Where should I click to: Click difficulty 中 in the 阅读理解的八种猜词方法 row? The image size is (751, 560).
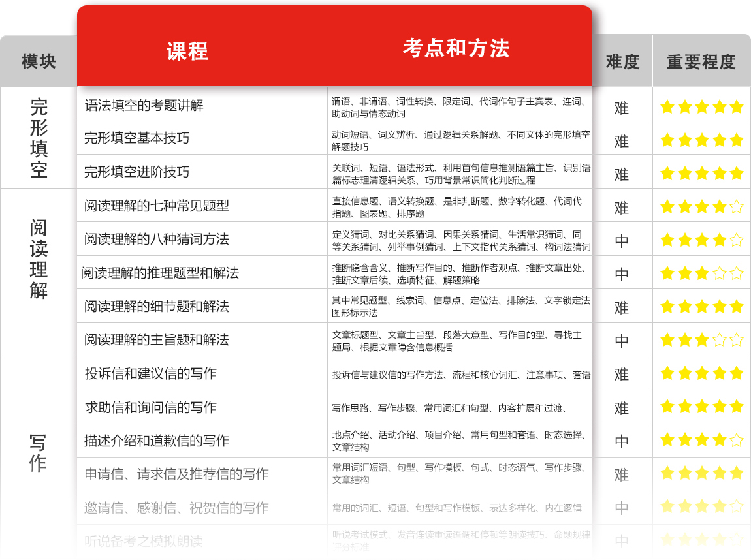point(622,241)
